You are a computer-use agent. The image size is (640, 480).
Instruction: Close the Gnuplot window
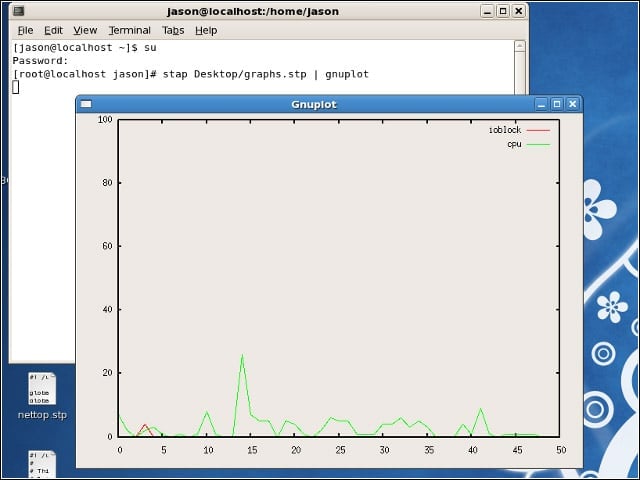(x=573, y=104)
